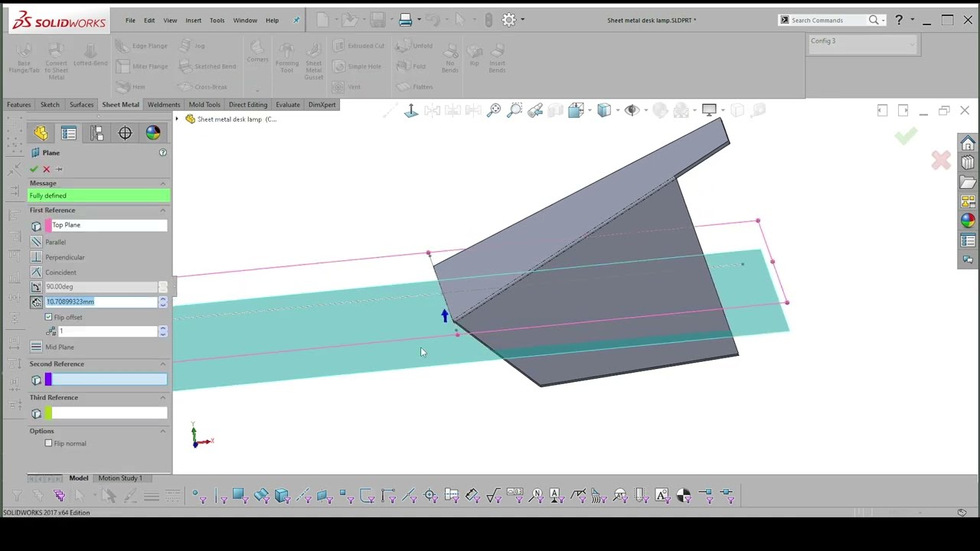The width and height of the screenshot is (980, 551).
Task: Collapse the First Reference section
Action: click(x=162, y=210)
